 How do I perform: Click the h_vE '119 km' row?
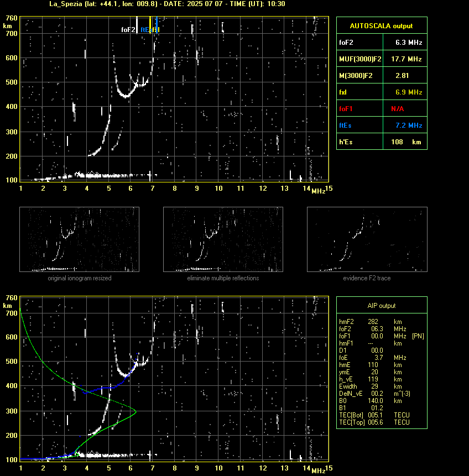tap(371, 379)
